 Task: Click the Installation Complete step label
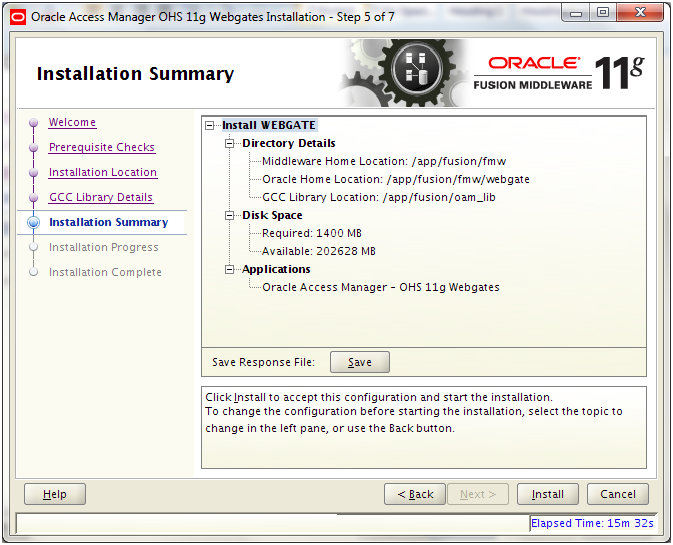[105, 272]
